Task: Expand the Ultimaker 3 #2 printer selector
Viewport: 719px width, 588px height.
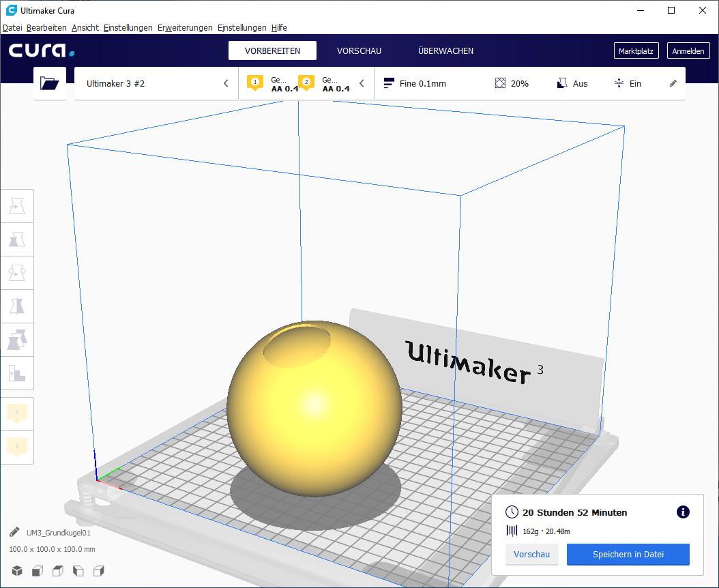Action: [156, 83]
